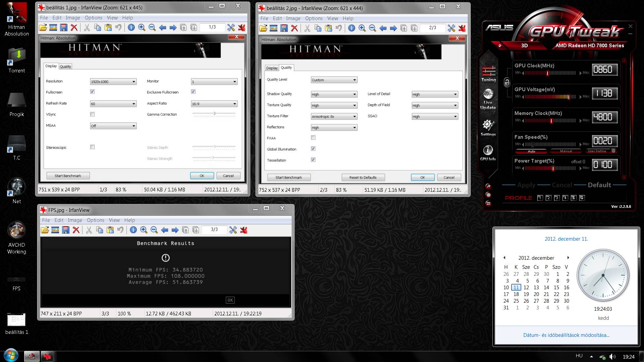Open Properties wrench icon in beállítás 2.jpg toolbar
Image resolution: width=644 pixels, height=362 pixels.
coord(451,28)
